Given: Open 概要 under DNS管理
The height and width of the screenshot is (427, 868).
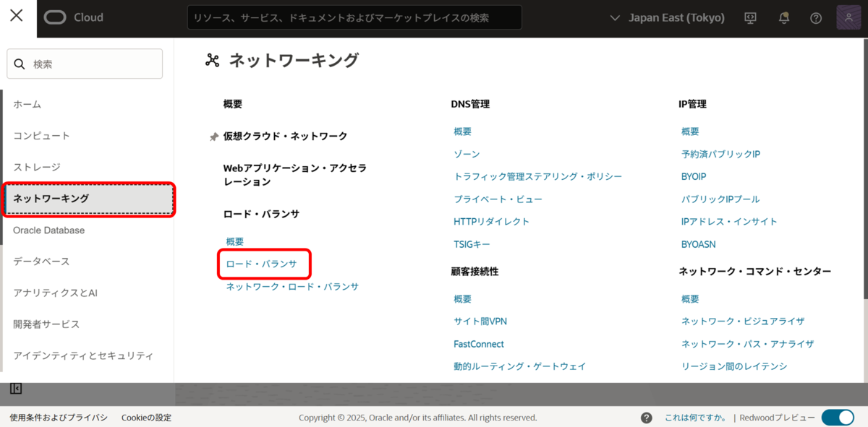Looking at the screenshot, I should coord(463,131).
